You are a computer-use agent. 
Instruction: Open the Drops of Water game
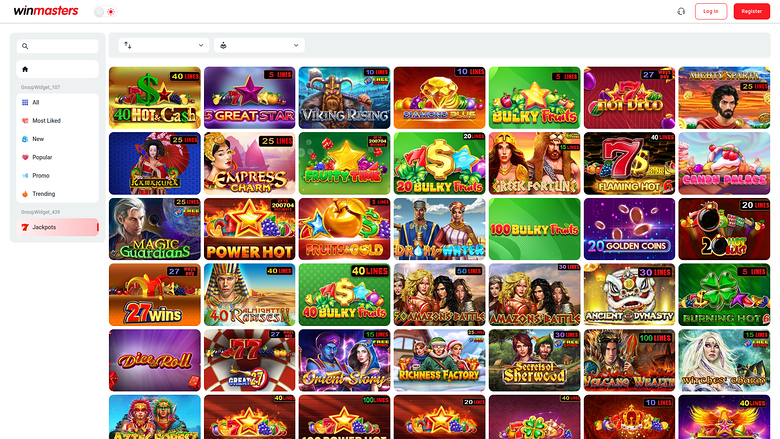point(439,229)
